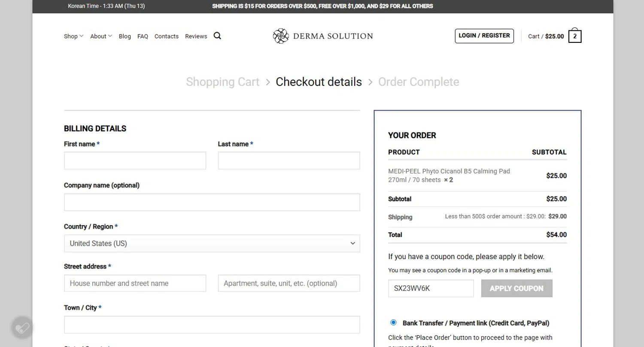
Task: Open the Reviews page
Action: point(196,36)
